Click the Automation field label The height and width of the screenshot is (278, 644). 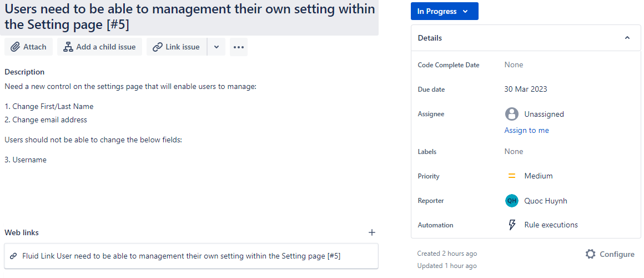(435, 225)
